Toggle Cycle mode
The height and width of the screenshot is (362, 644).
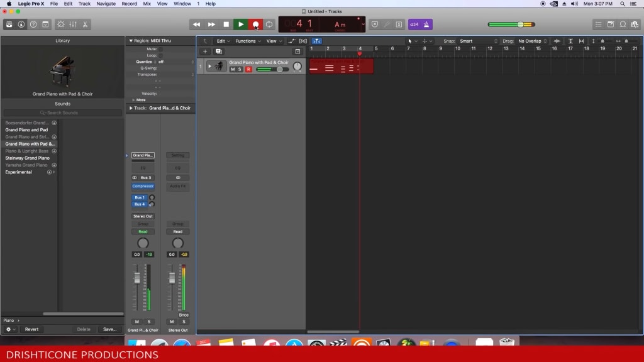(x=269, y=25)
